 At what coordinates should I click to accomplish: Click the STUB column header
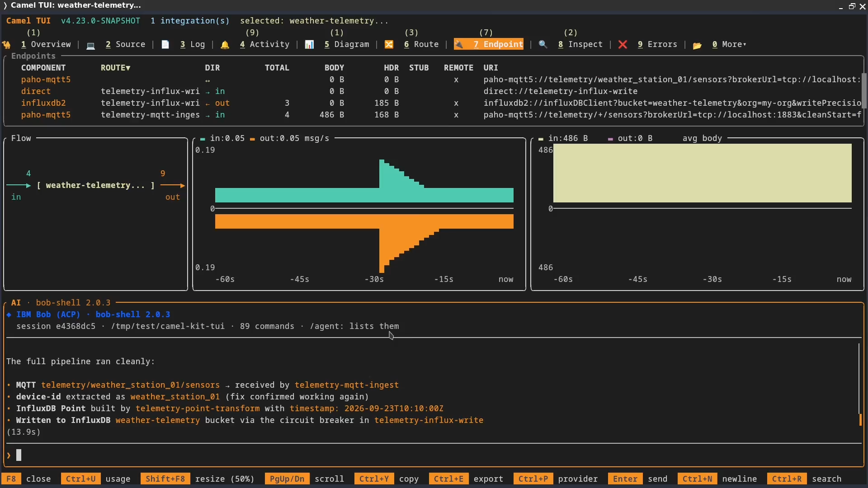tap(419, 68)
